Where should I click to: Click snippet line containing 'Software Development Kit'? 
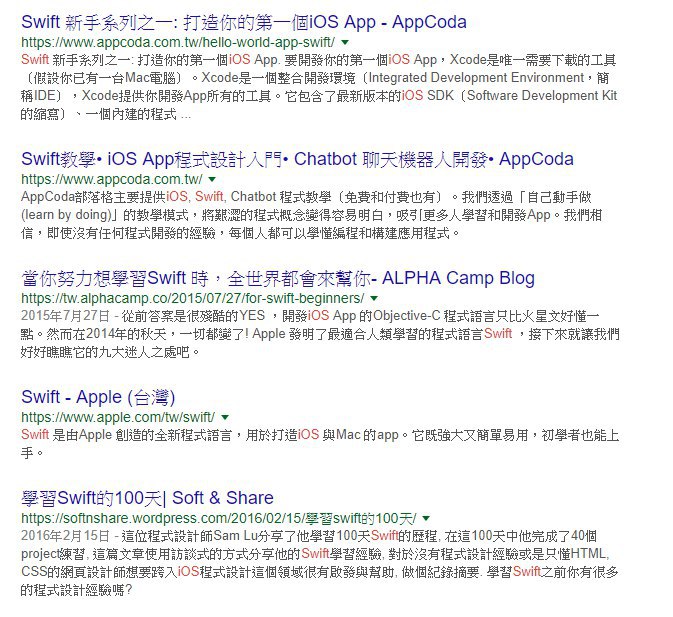point(319,96)
